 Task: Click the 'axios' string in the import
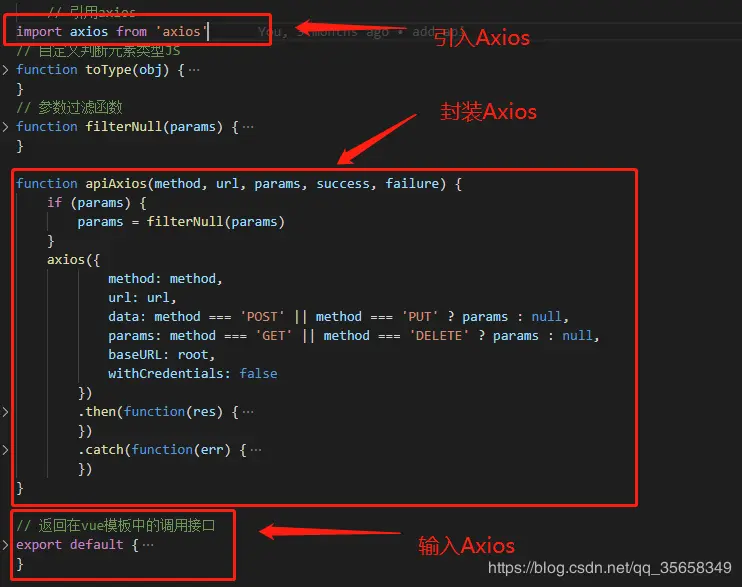click(182, 32)
